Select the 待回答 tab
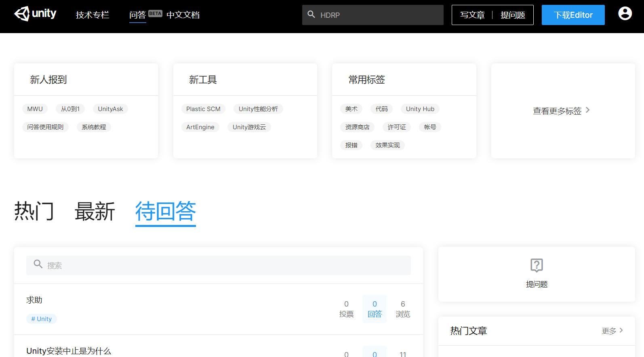 click(166, 211)
